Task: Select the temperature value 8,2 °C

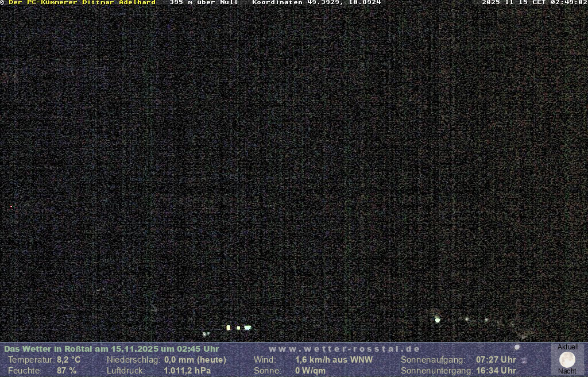Action: (x=68, y=360)
